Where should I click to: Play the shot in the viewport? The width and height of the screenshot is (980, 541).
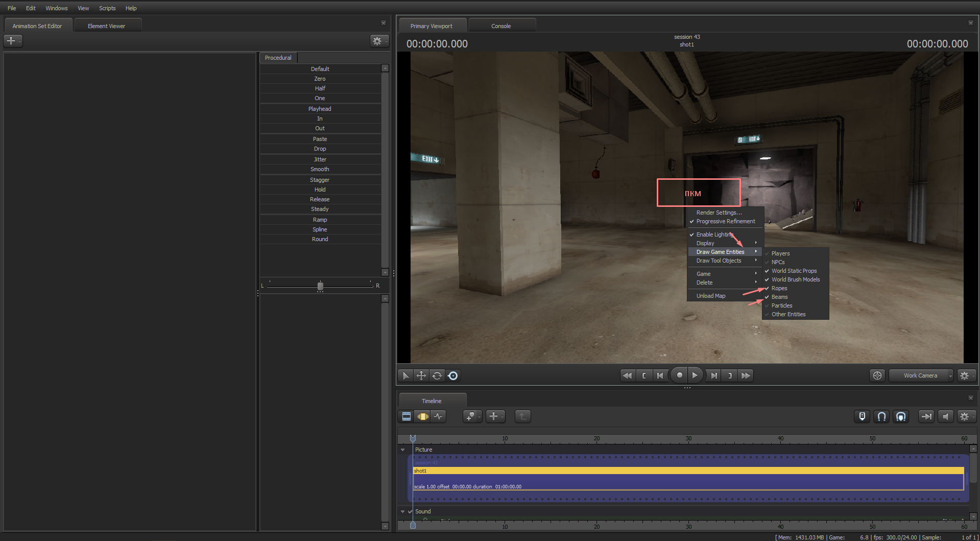click(695, 375)
